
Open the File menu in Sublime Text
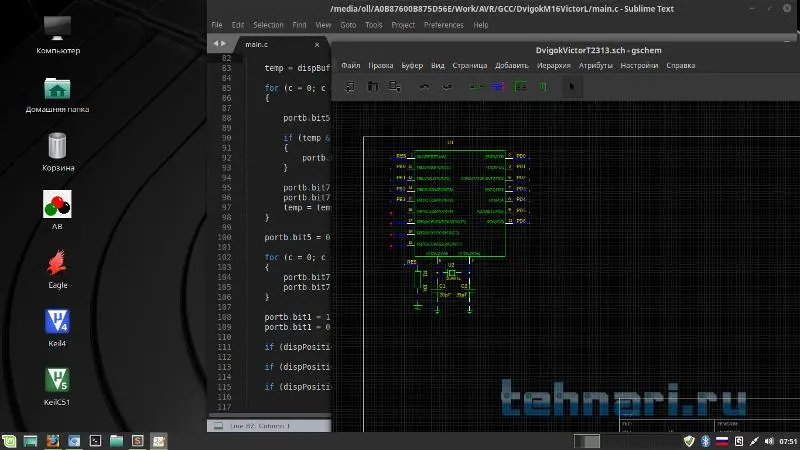pyautogui.click(x=217, y=25)
